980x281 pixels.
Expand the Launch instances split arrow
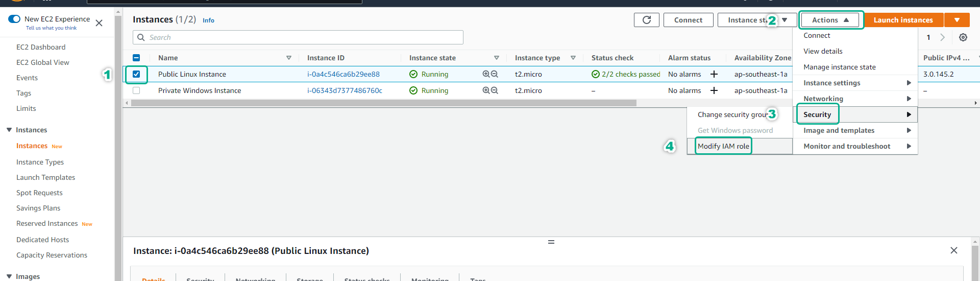pyautogui.click(x=957, y=20)
